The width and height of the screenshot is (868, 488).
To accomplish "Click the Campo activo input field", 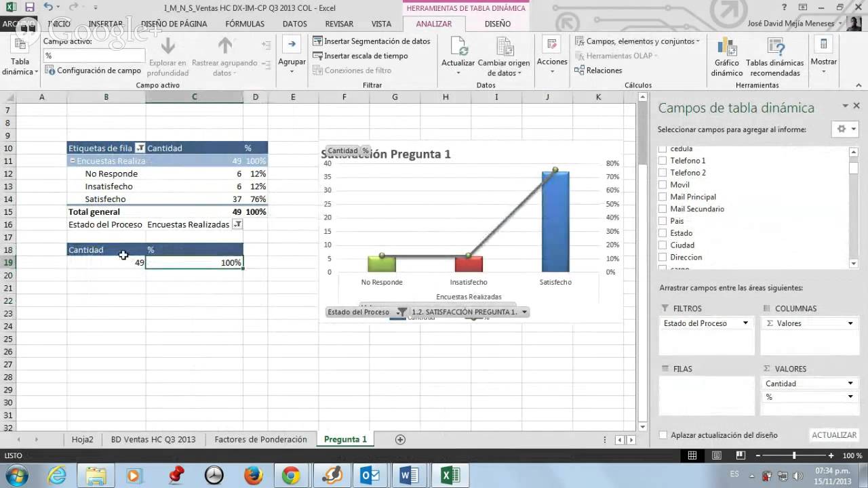I will (94, 56).
